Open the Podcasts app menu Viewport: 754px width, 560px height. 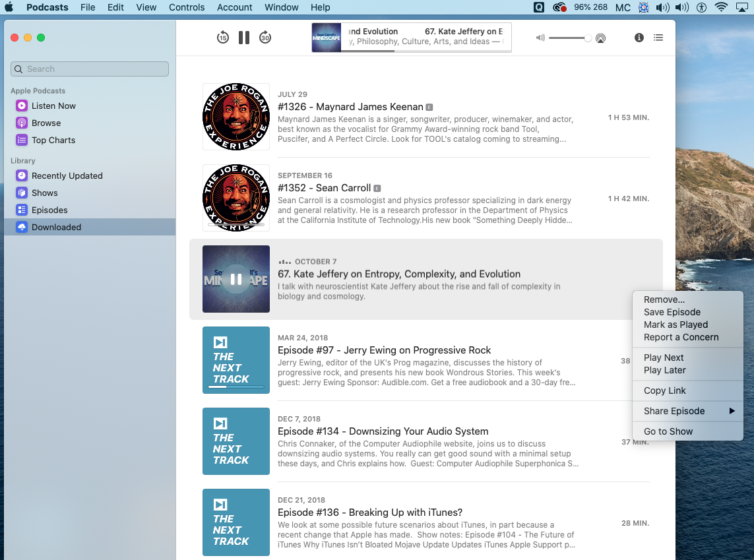(x=47, y=7)
